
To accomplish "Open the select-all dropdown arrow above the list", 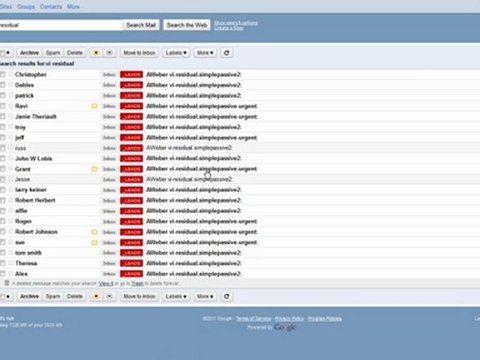I will 8,53.
